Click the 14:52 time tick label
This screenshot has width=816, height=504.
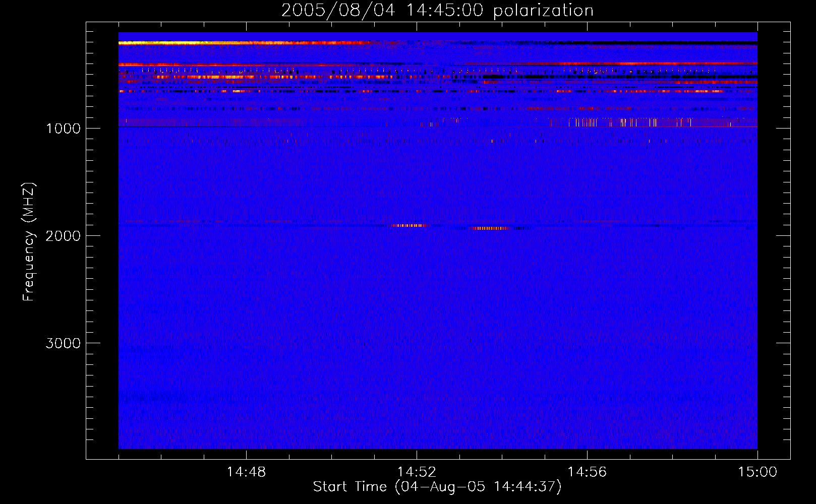coord(417,472)
